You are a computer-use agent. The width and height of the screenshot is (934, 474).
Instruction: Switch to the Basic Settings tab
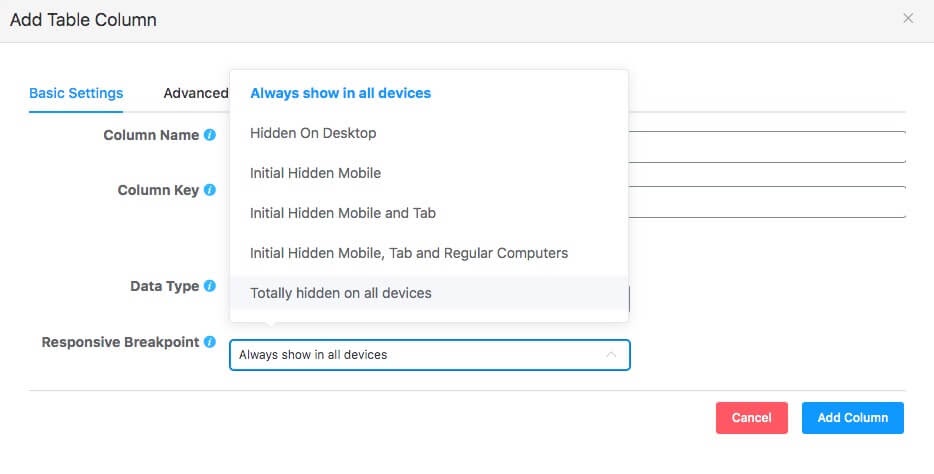pos(76,93)
